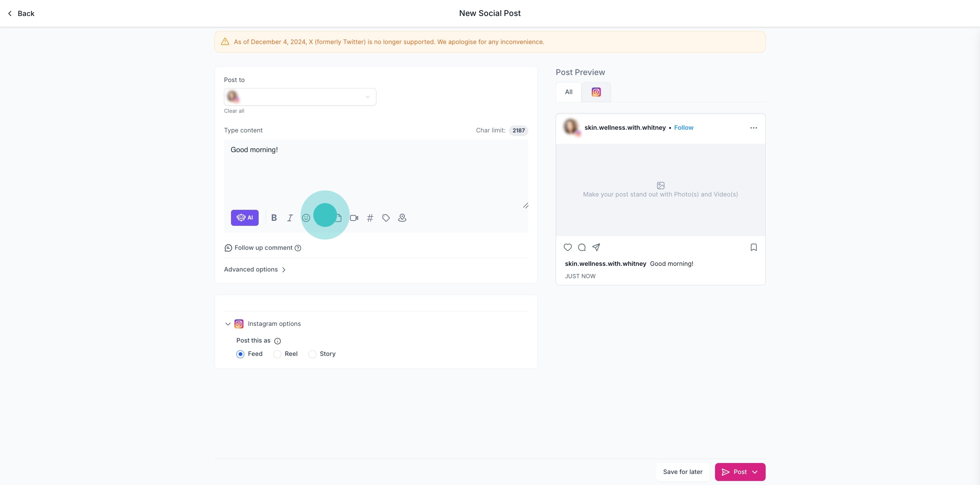
Task: Click the tag icon in the toolbar
Action: [386, 218]
